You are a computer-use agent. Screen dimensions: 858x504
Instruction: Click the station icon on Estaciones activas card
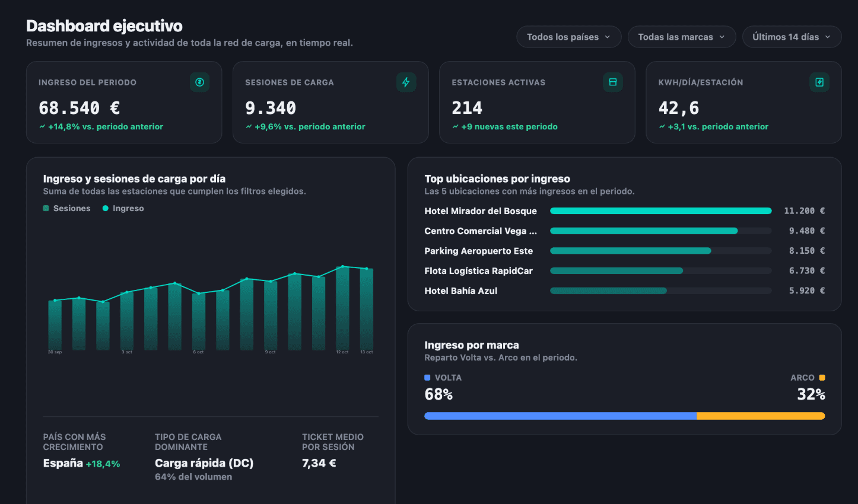tap(613, 82)
